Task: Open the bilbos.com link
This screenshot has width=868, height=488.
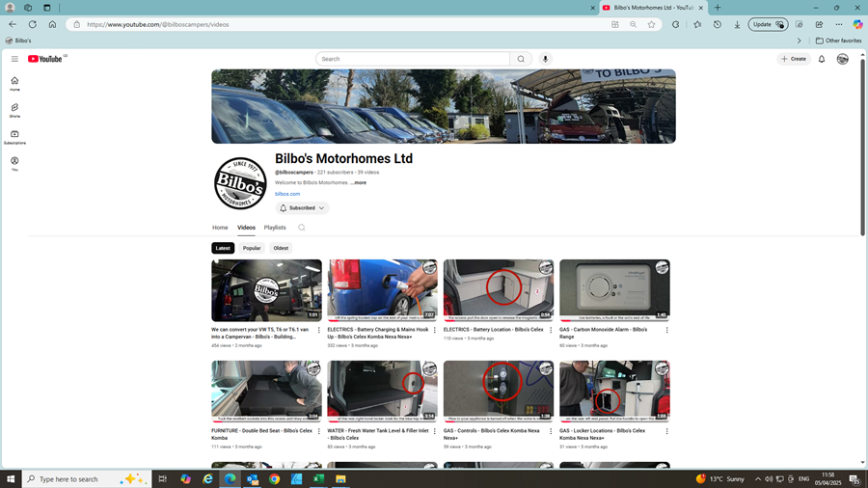Action: click(287, 194)
